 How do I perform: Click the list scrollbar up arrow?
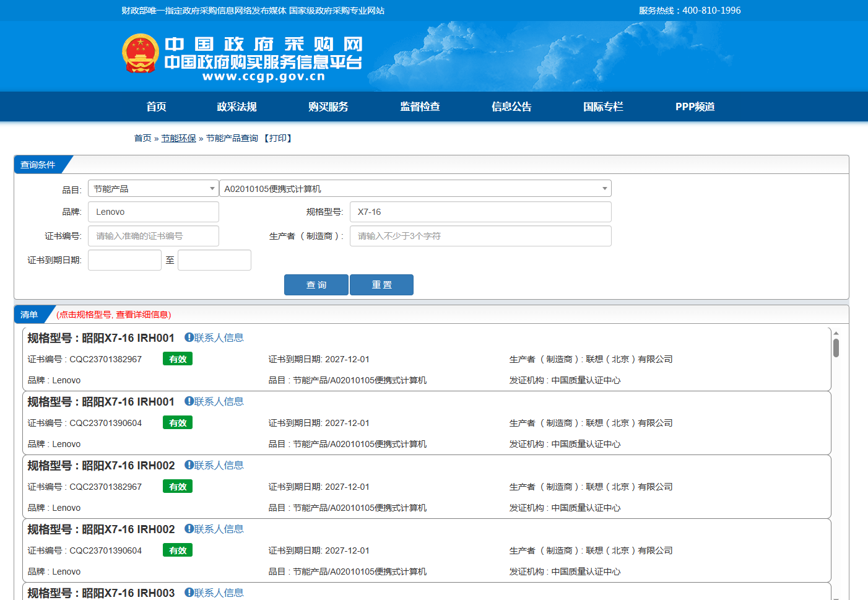click(836, 333)
